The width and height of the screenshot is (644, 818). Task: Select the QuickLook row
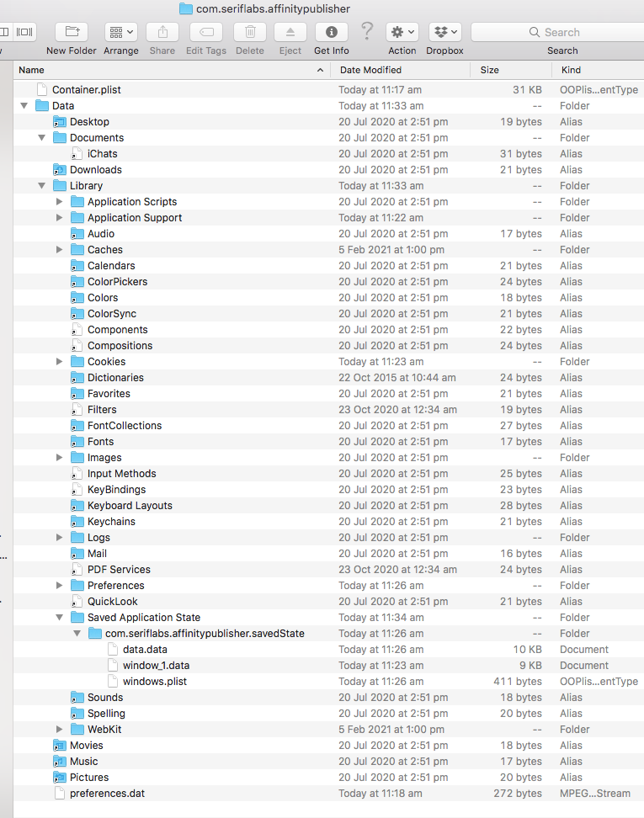(329, 602)
